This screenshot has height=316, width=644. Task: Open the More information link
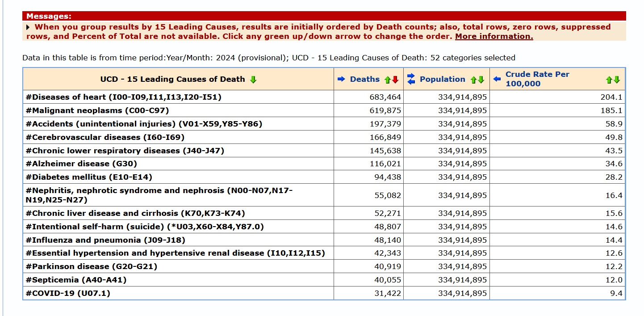point(494,36)
